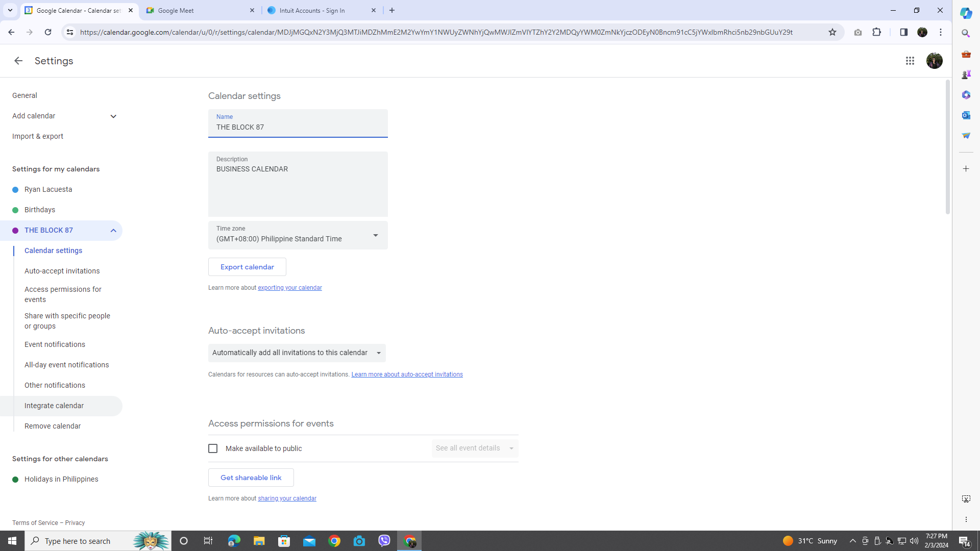This screenshot has width=980, height=551.
Task: Enable Make available to public
Action: tap(213, 448)
